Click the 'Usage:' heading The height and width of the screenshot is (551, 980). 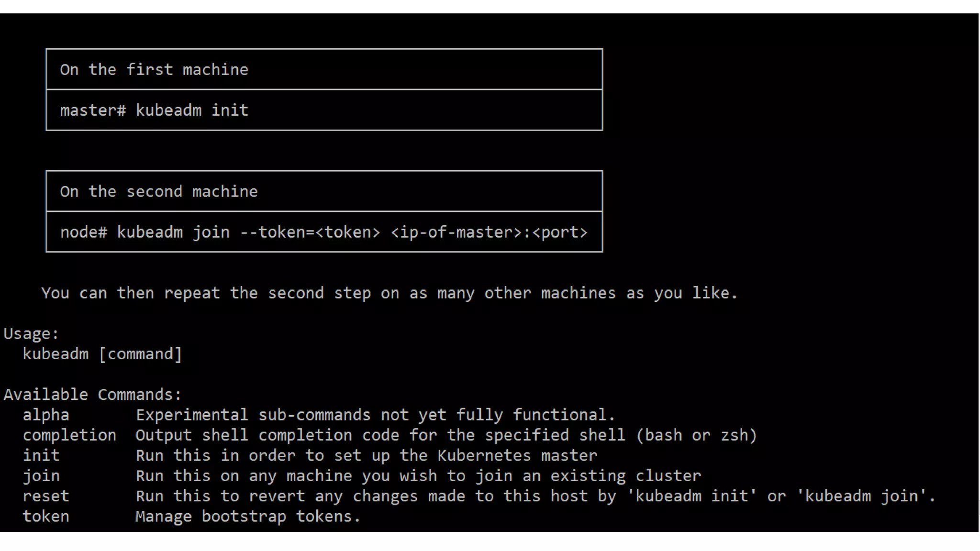(x=31, y=334)
